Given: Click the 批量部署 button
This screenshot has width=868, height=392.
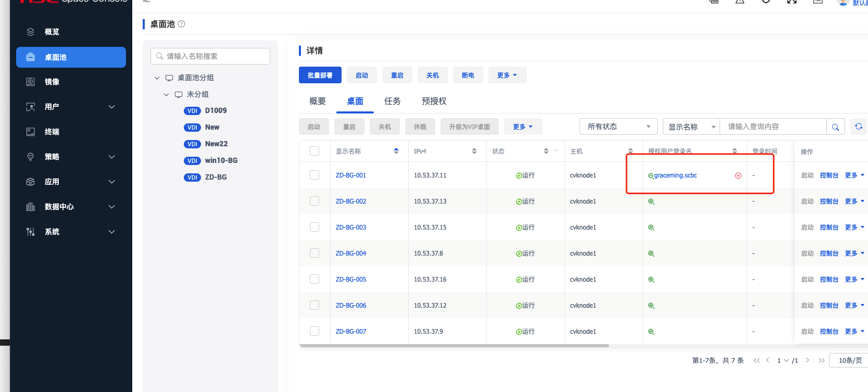Looking at the screenshot, I should 320,75.
